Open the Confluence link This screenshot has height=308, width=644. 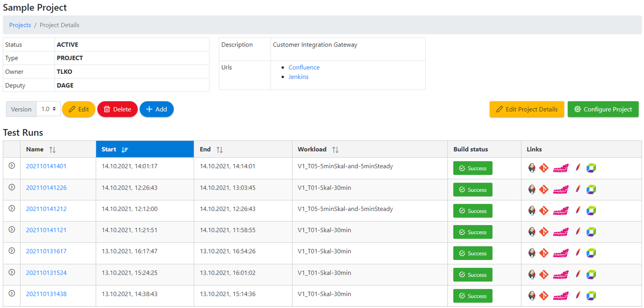(x=304, y=67)
